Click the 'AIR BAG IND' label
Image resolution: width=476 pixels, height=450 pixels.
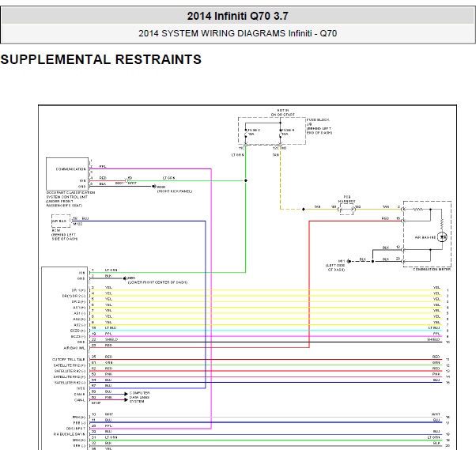(x=425, y=237)
